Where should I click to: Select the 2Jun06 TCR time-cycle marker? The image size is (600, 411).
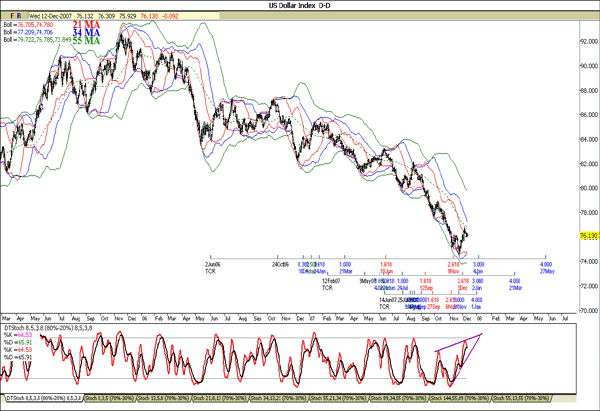click(212, 266)
